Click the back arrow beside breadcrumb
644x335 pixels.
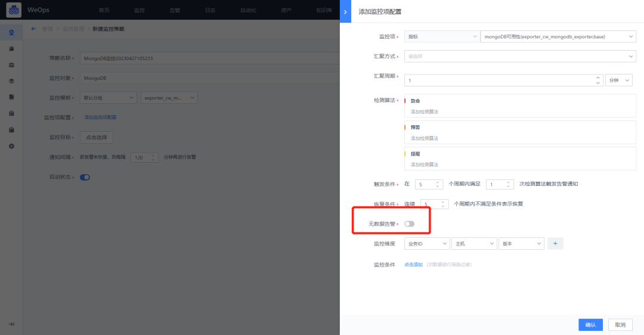point(33,29)
